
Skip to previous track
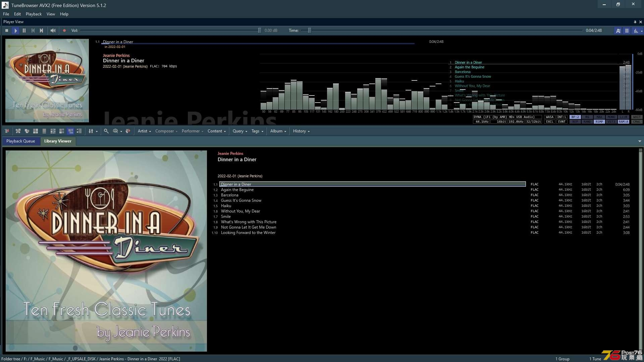click(33, 31)
